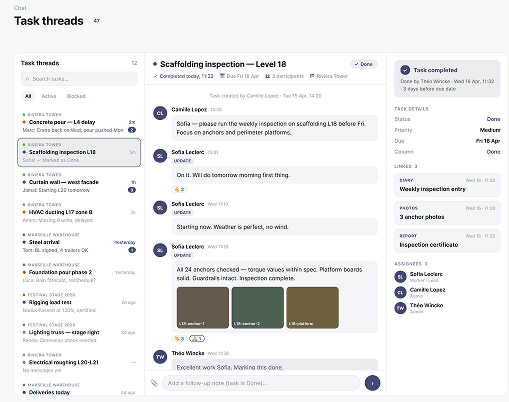
Task: Click the round send message button
Action: click(372, 383)
